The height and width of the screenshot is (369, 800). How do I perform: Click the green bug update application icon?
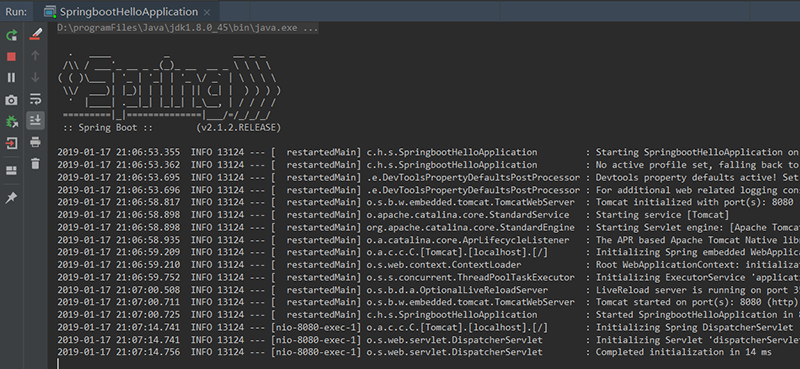click(11, 121)
